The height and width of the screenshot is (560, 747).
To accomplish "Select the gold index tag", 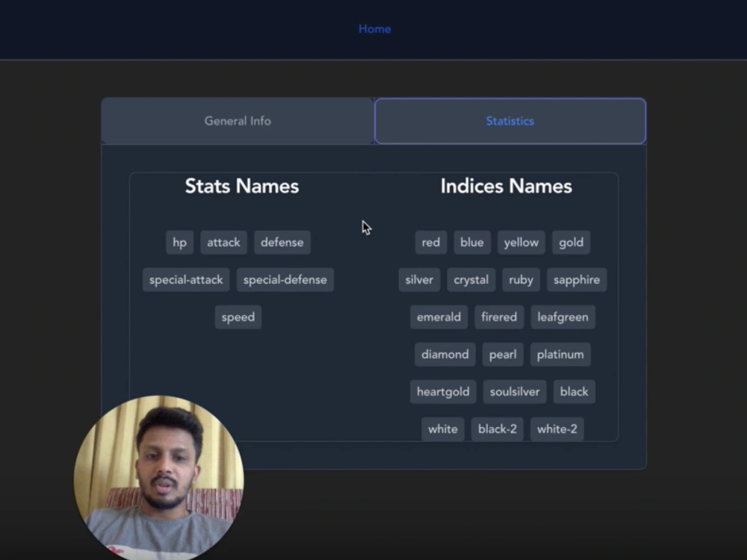I will pyautogui.click(x=571, y=243).
